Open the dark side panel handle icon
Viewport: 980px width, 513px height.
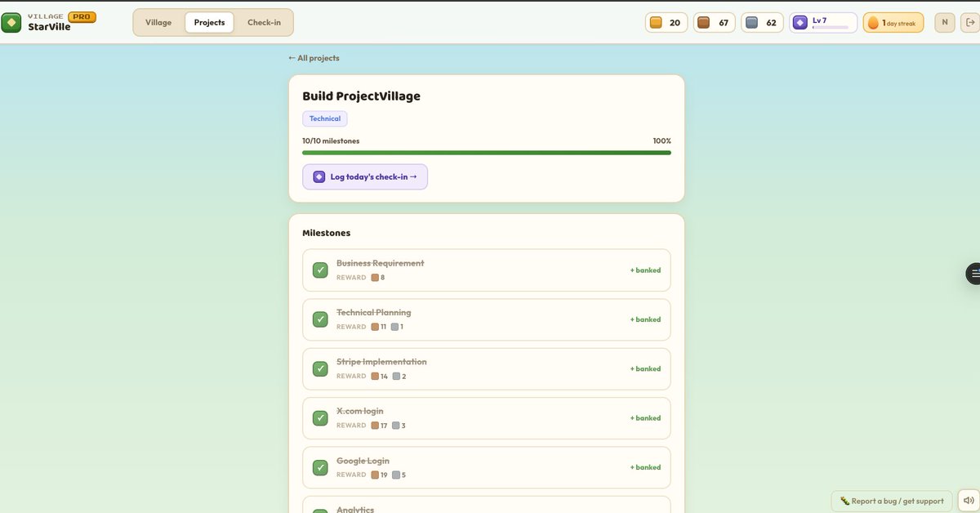click(973, 274)
